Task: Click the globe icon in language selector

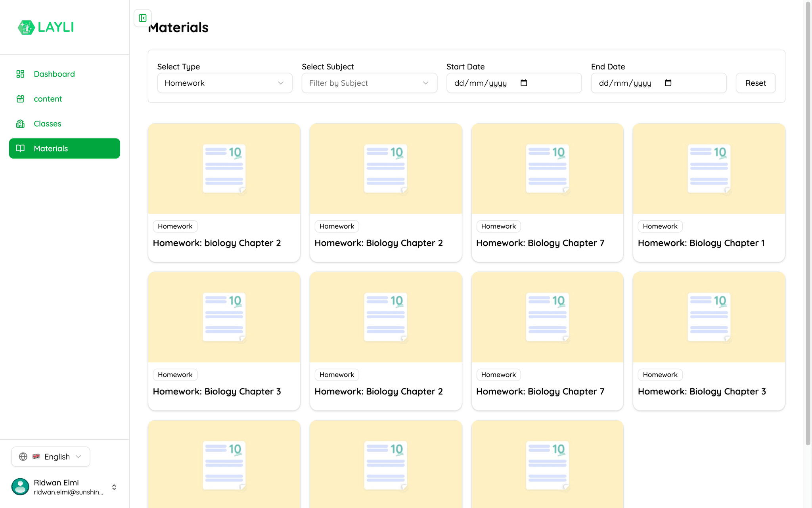Action: pyautogui.click(x=23, y=457)
